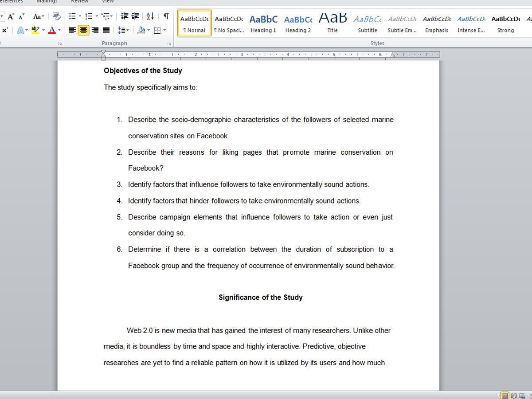Screen dimensions: 532x399
Task: Expand the Multilevel List dropdown arrow
Action: click(111, 16)
